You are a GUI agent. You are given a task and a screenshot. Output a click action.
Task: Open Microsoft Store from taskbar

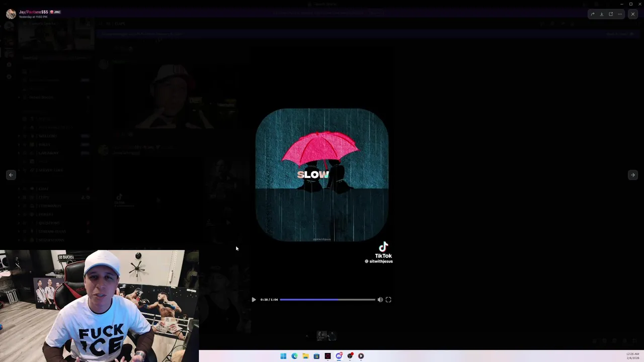(x=316, y=356)
